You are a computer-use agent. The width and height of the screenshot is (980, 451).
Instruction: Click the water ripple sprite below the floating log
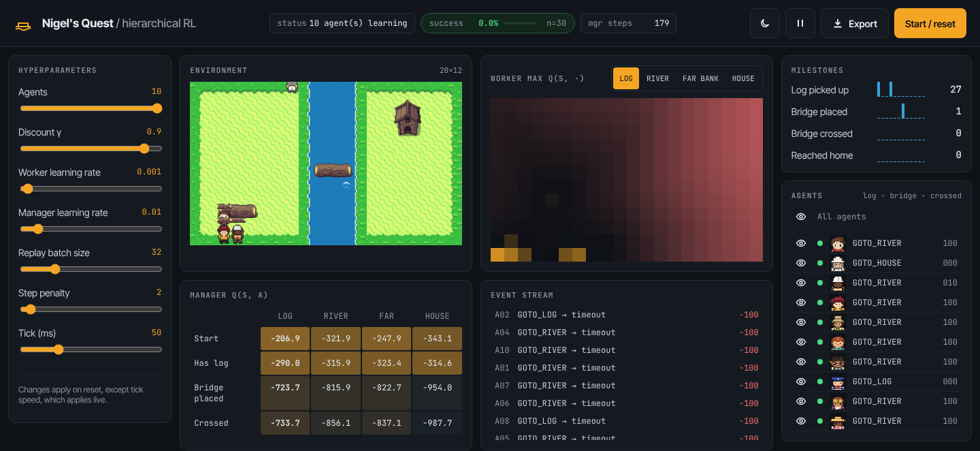(x=346, y=185)
